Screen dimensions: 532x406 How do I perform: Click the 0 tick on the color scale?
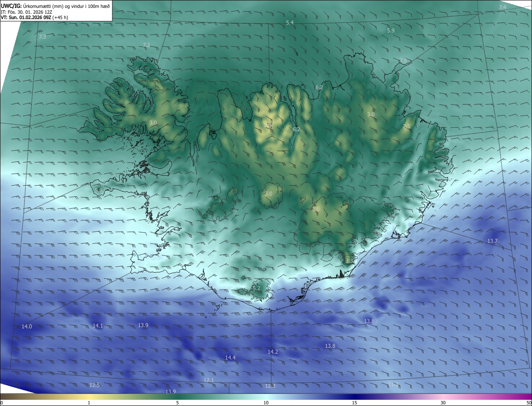pyautogui.click(x=2, y=403)
